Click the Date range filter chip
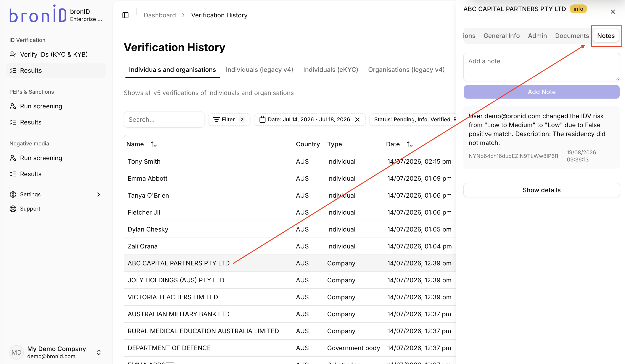This screenshot has height=364, width=625. (310, 120)
